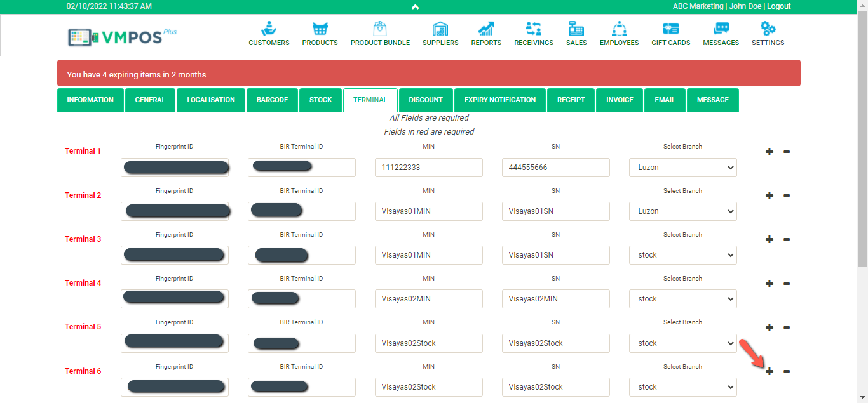
Task: Go to Product Bundle icon
Action: click(x=380, y=29)
